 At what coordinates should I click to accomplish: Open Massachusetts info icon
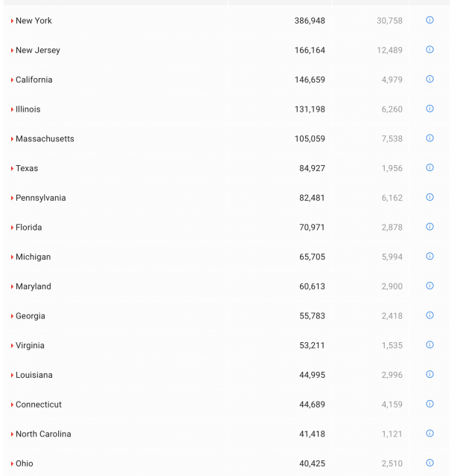429,138
